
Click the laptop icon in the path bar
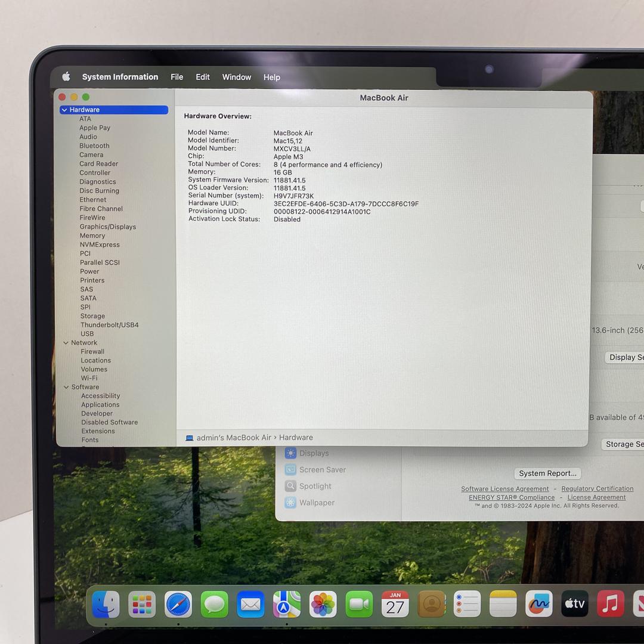point(190,438)
